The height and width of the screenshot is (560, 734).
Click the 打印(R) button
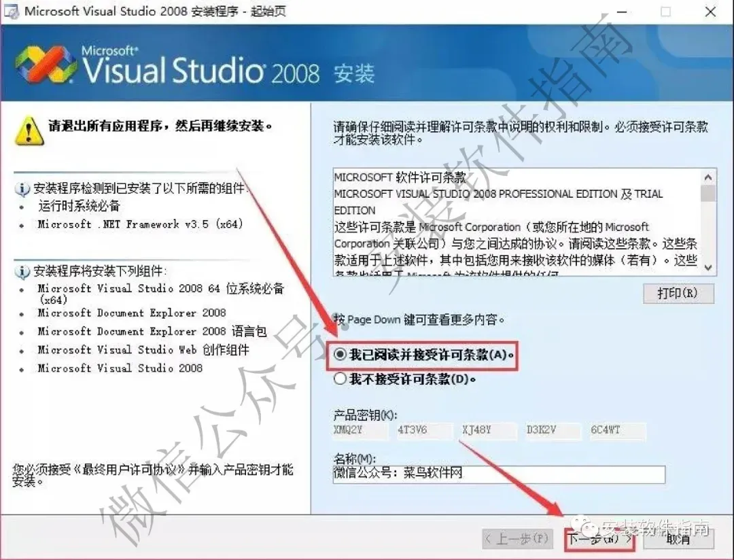(678, 294)
